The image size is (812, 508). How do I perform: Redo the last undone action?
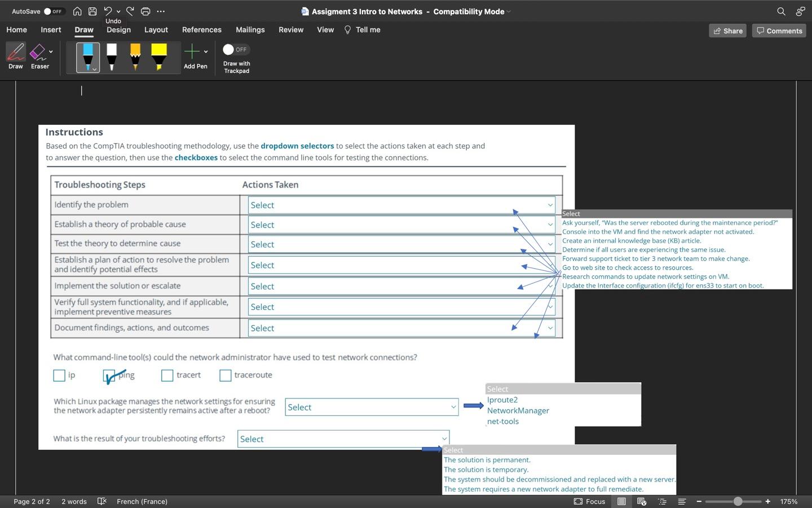tap(130, 11)
